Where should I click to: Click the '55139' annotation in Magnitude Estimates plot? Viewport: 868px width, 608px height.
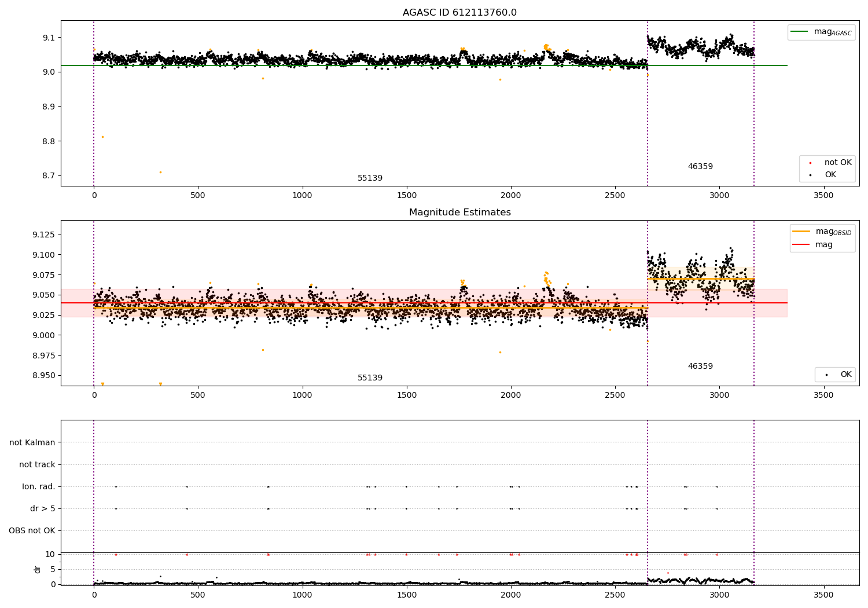(370, 378)
